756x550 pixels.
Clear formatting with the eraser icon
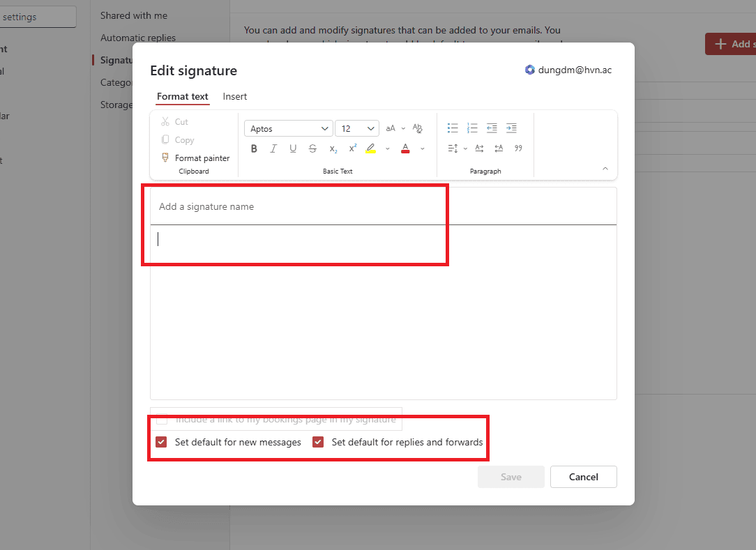418,128
